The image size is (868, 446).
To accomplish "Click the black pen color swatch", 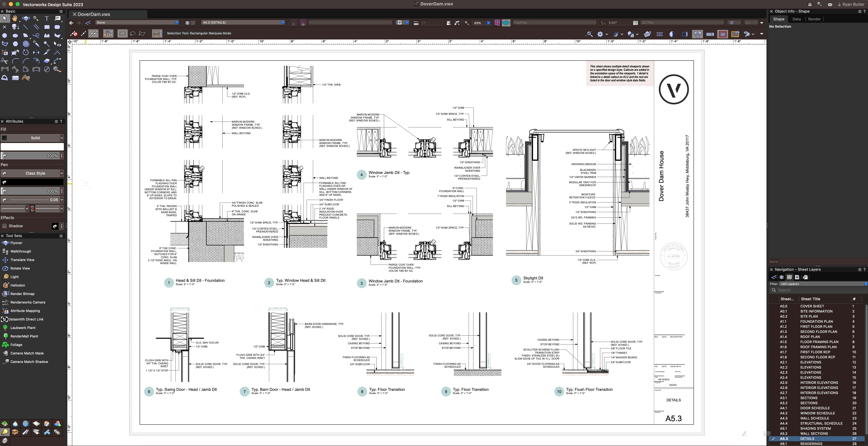I will [x=32, y=182].
